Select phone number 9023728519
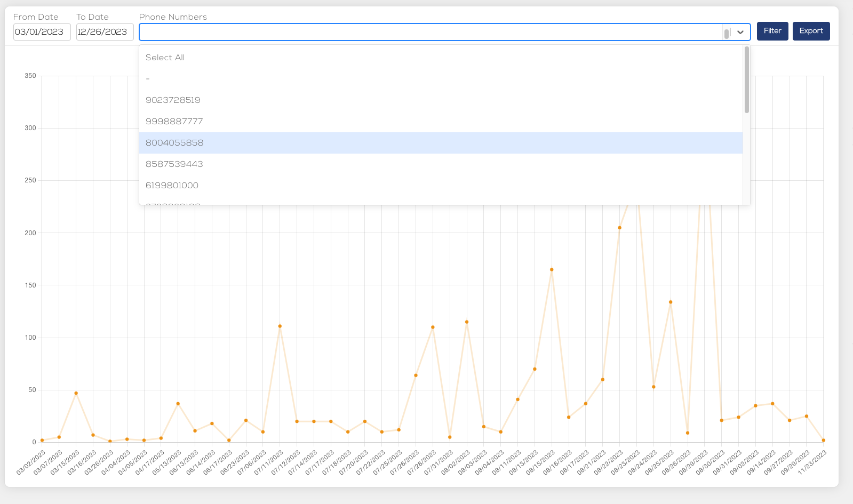Screen dimensions: 853x504 (173, 100)
